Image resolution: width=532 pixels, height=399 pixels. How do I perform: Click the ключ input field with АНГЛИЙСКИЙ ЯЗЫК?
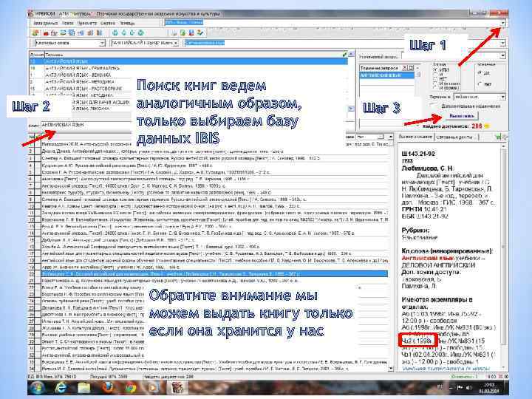(x=86, y=125)
